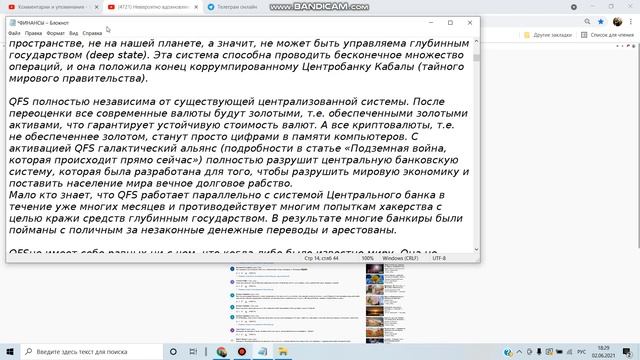Show hidden system tray icons chevron
The width and height of the screenshot is (640, 360).
pyautogui.click(x=519, y=351)
